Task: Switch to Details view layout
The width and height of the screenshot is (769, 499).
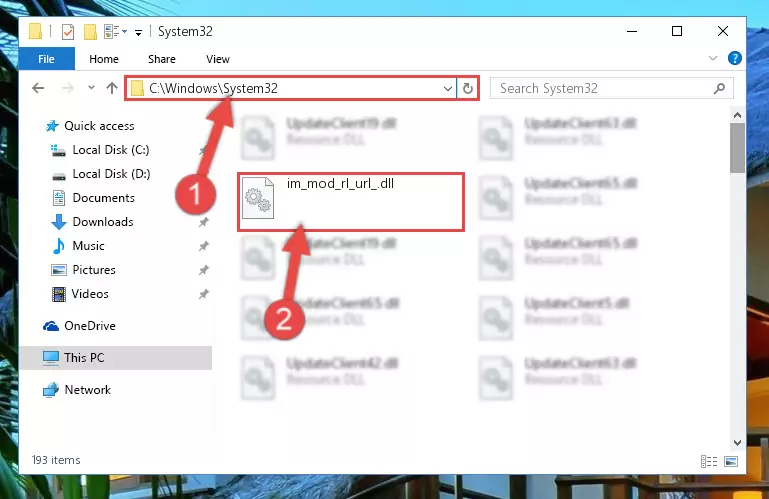Action: click(709, 461)
